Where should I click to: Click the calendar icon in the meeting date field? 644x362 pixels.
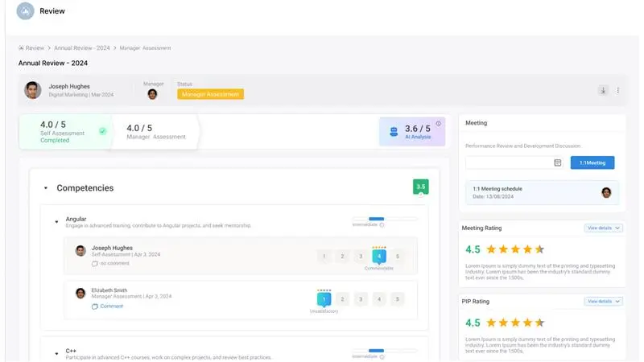tap(557, 162)
